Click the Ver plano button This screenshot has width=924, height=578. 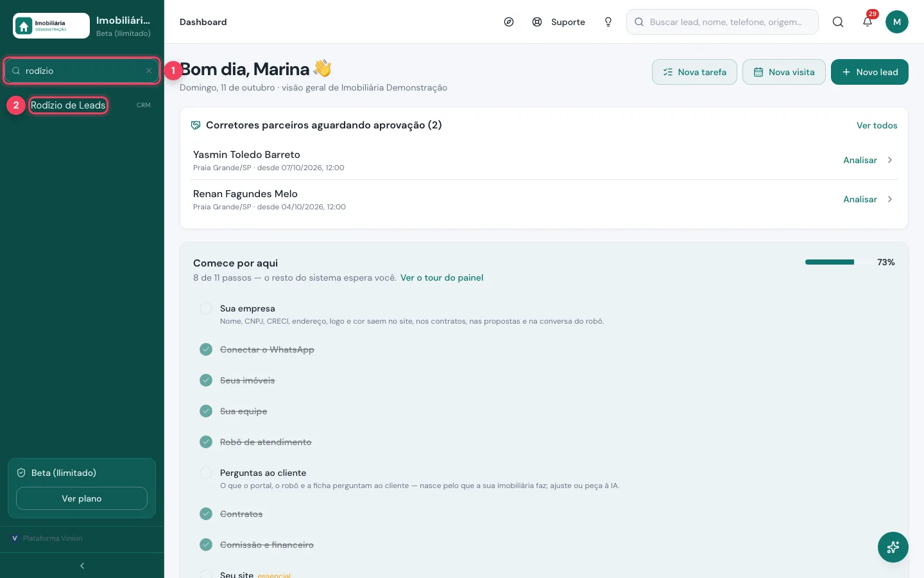[81, 498]
